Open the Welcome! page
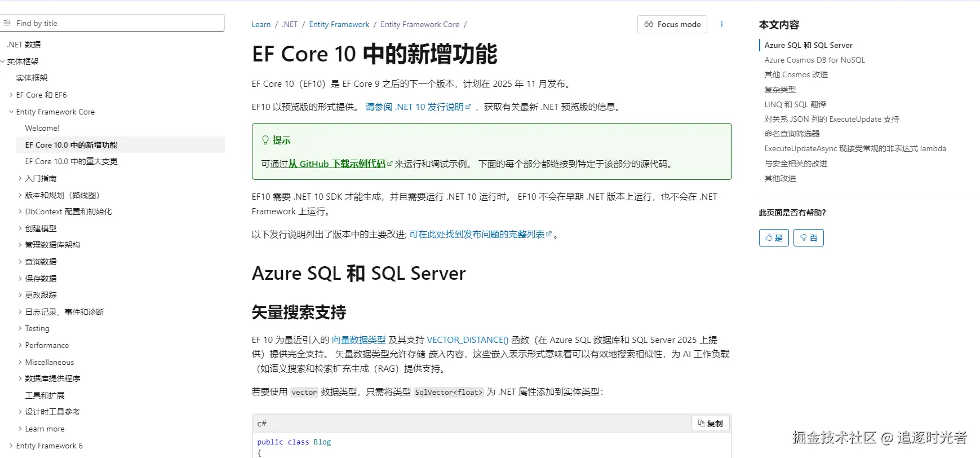Screen dimensions: 980x458 (x=42, y=128)
